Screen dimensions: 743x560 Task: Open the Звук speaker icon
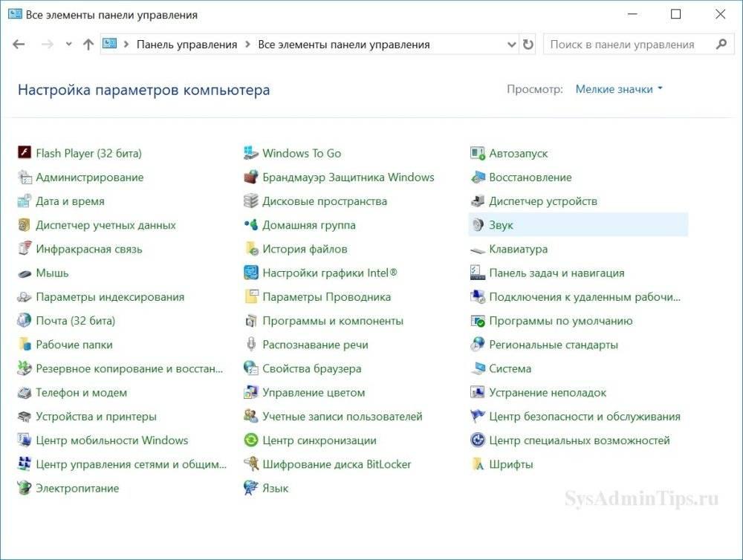478,225
